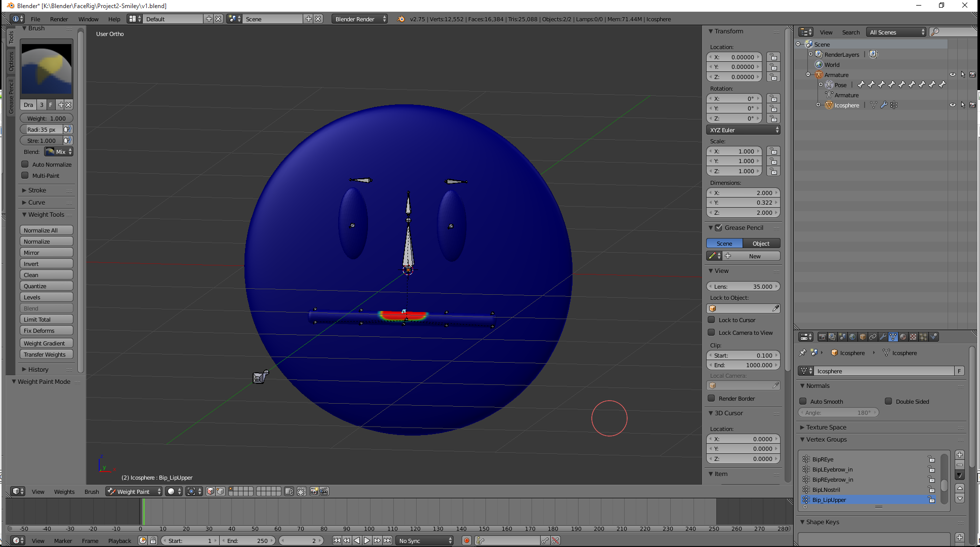
Task: Open the Render properties camera tab
Action: pos(823,337)
